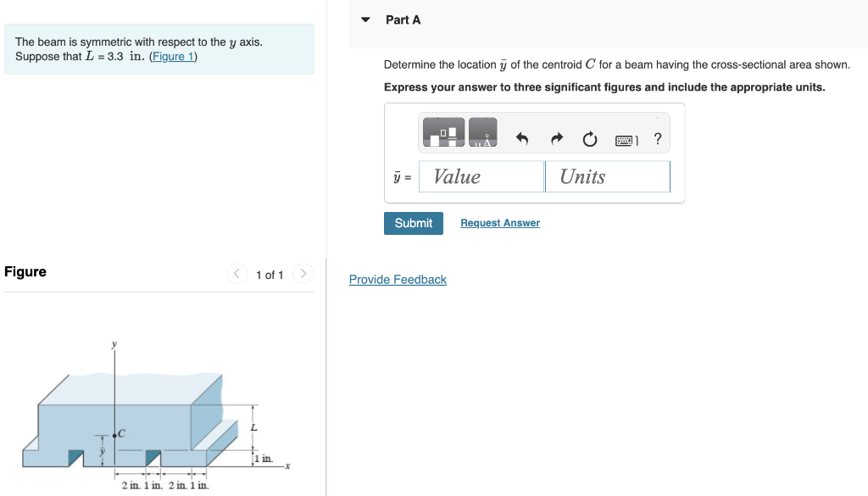Click the right figure navigation arrow
The height and width of the screenshot is (496, 868).
(303, 273)
